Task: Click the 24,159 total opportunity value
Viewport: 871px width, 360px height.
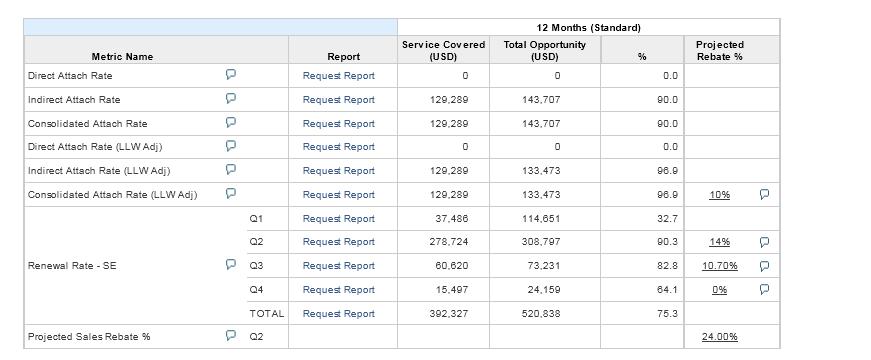Action: coord(543,289)
